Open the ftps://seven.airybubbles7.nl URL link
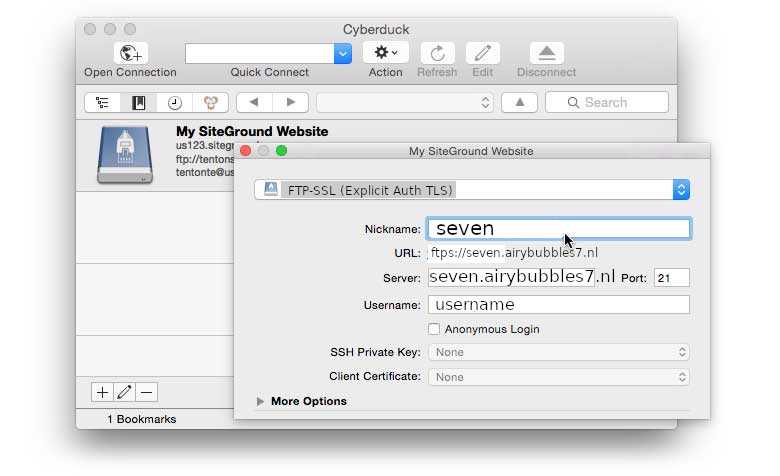The image size is (780, 476). tap(514, 253)
